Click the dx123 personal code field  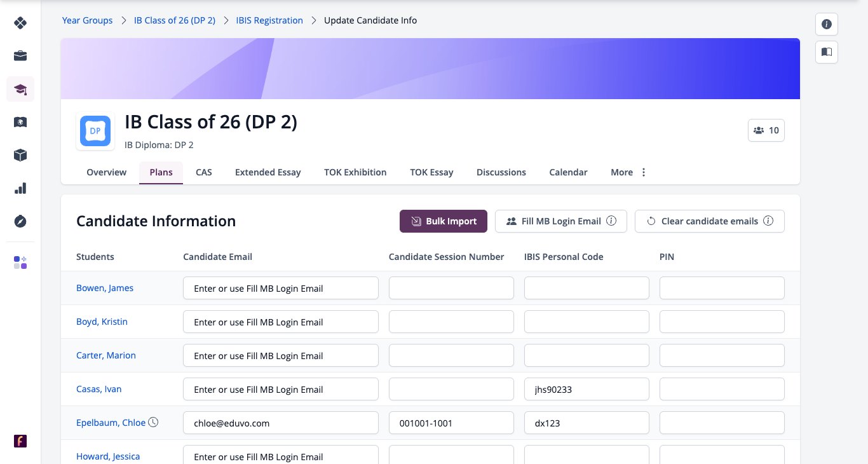[587, 423]
